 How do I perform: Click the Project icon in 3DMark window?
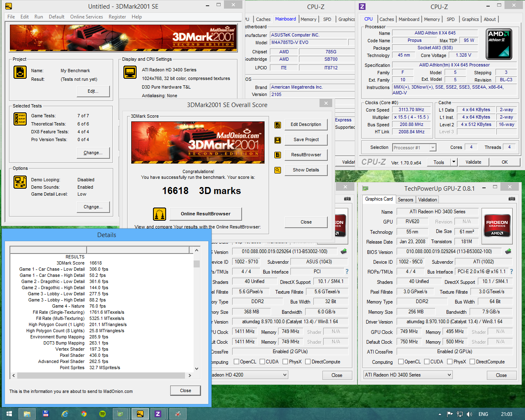pyautogui.click(x=20, y=72)
